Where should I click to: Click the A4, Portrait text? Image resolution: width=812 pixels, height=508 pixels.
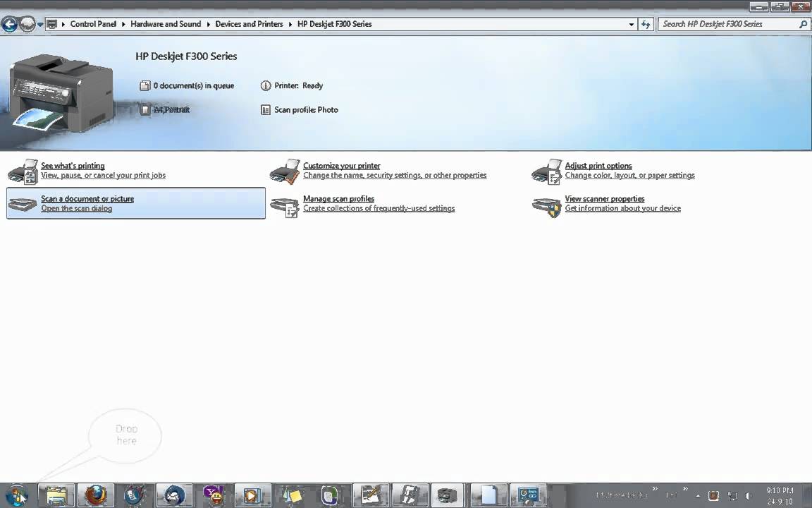[x=172, y=109]
